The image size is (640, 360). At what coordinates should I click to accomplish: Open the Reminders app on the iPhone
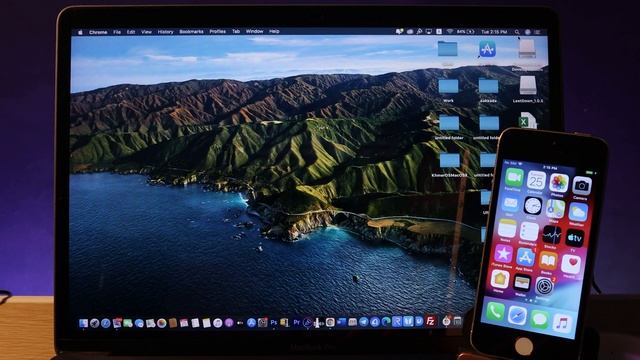529,232
